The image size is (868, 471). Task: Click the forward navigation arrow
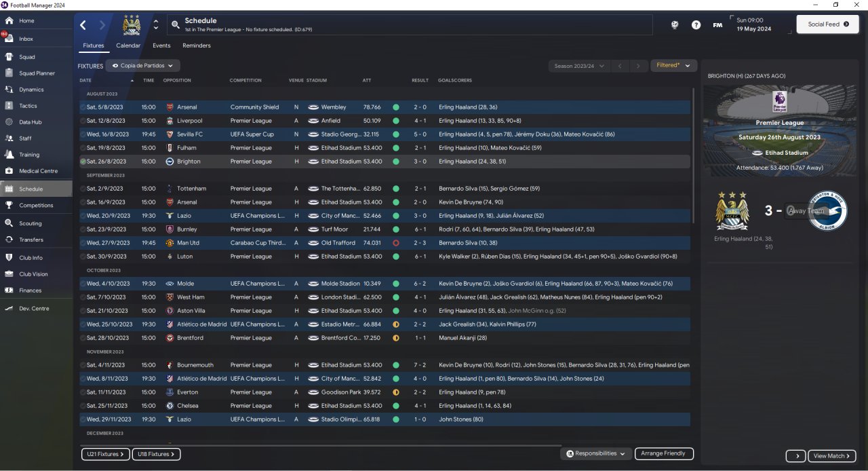102,25
